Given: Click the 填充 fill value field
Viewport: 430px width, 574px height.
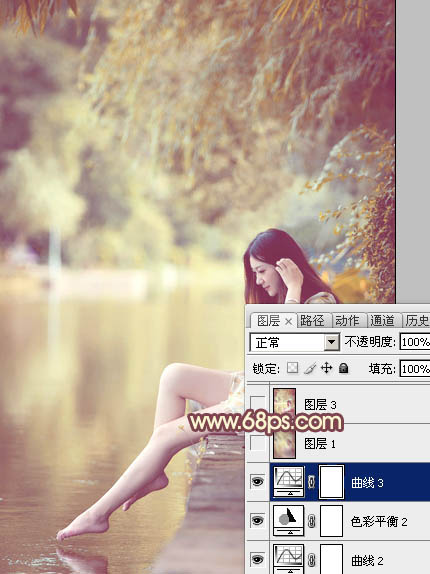Looking at the screenshot, I should [x=415, y=368].
